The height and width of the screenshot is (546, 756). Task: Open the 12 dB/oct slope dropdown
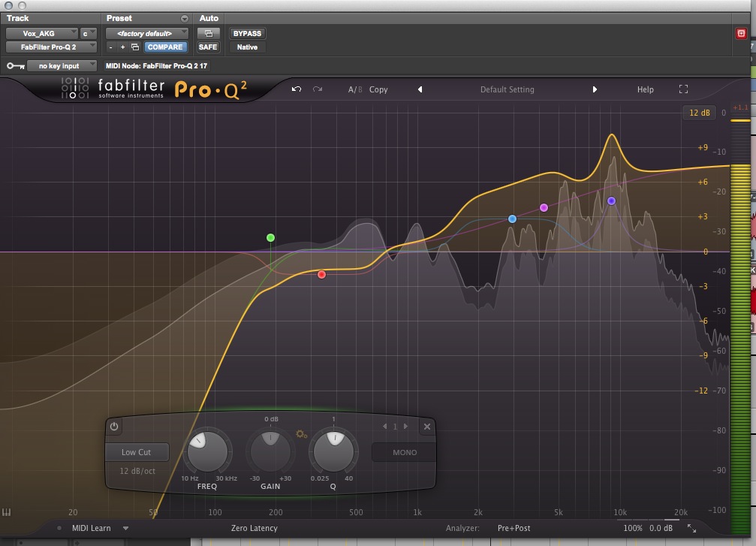(137, 471)
